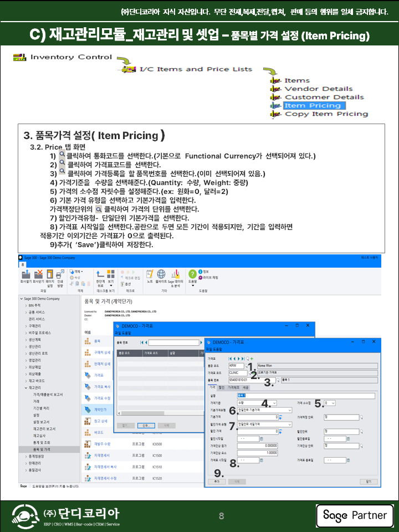Expand the 생산계획 tree node

point(26,340)
